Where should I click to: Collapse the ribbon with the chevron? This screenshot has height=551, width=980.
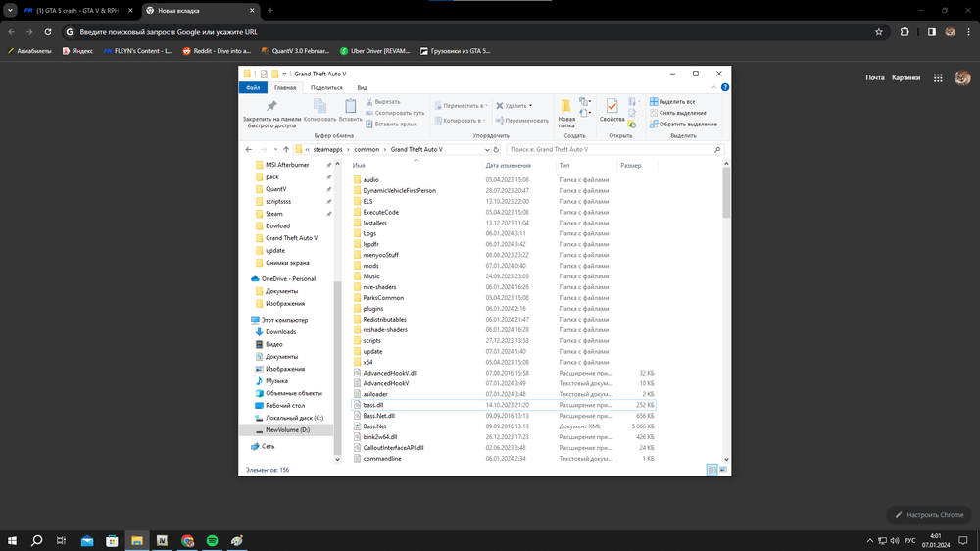713,87
